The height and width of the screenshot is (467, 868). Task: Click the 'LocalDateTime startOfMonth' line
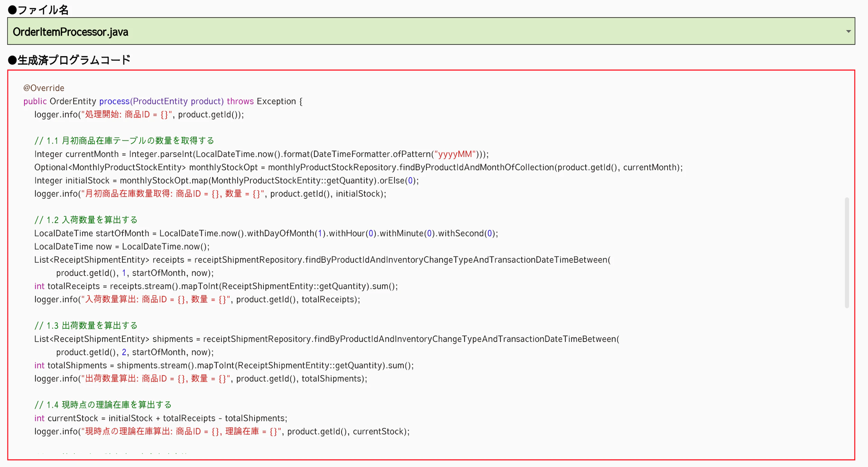pyautogui.click(x=266, y=233)
